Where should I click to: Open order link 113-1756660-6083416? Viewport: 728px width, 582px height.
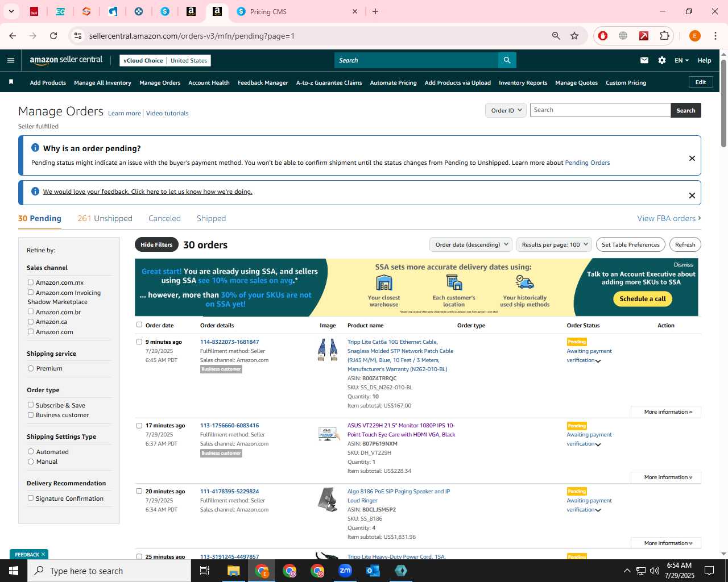point(229,425)
